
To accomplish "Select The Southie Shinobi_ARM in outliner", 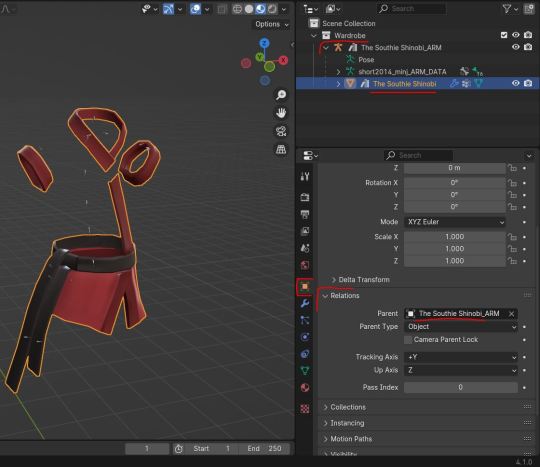I will pos(401,48).
